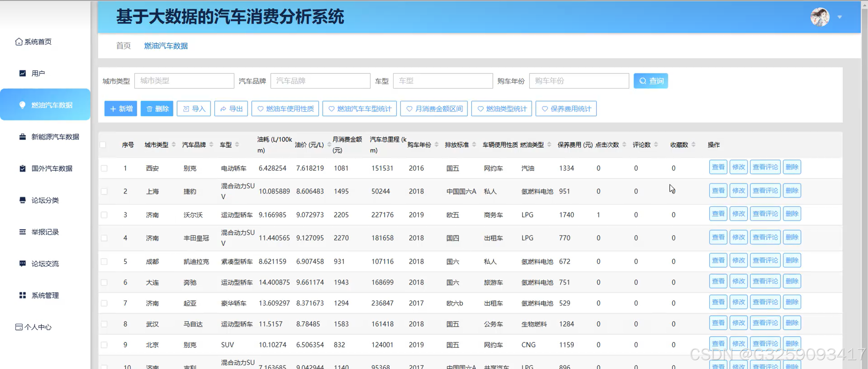Click the chart icon next to 用户
The height and width of the screenshot is (369, 868).
[x=23, y=73]
